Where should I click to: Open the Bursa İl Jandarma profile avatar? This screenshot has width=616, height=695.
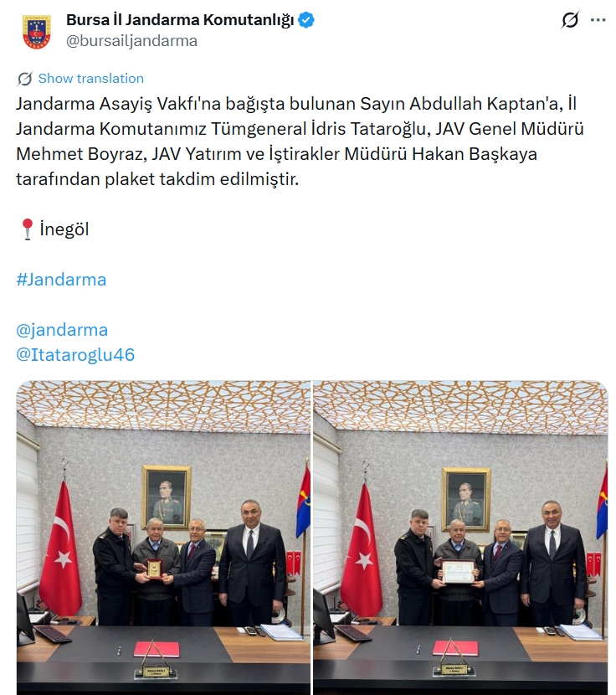pyautogui.click(x=37, y=31)
